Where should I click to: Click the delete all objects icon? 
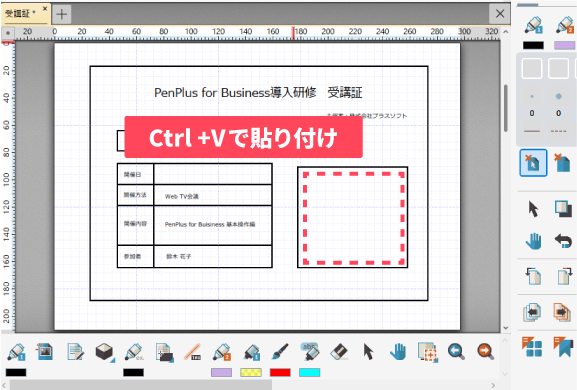coord(562,163)
